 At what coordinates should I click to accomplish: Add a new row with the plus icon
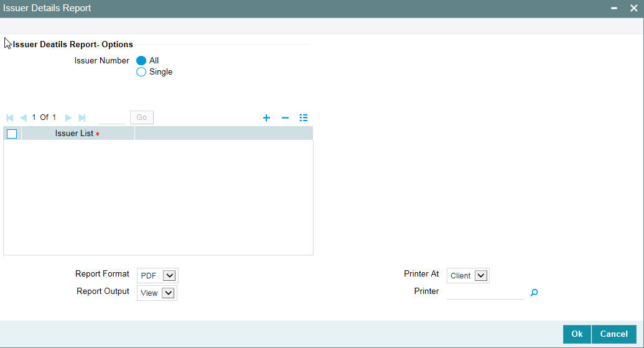pos(266,118)
